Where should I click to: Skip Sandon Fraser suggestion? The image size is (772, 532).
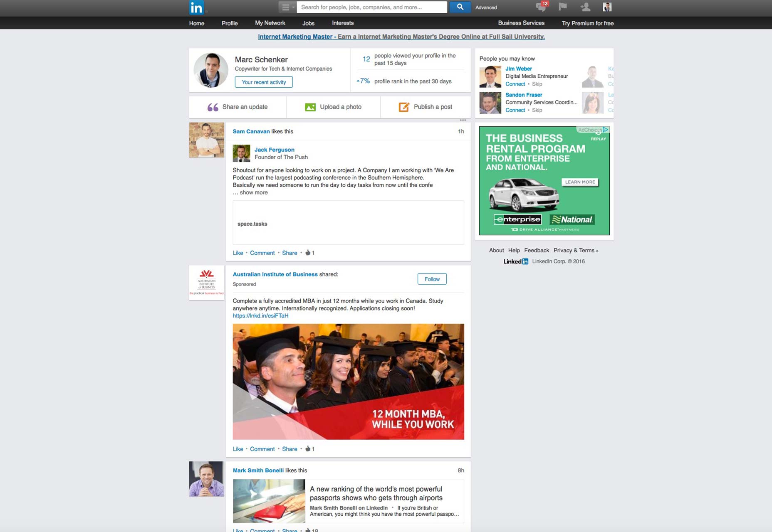pos(537,110)
